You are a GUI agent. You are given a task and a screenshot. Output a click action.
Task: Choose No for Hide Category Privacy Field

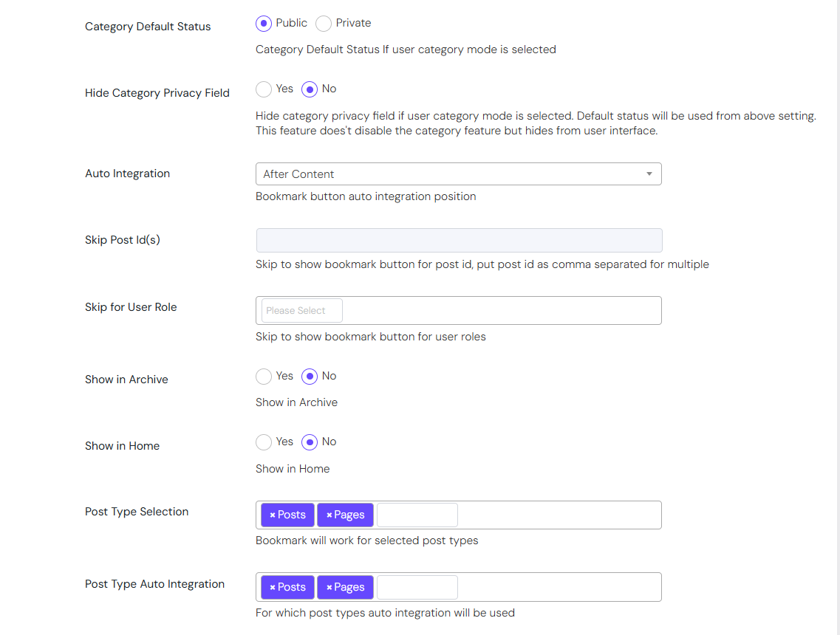tap(310, 89)
